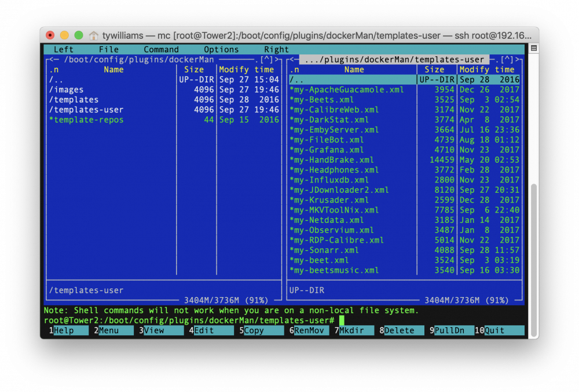Select my-Beets.xml file
Viewport: 579px width, 392px height.
tap(404, 100)
